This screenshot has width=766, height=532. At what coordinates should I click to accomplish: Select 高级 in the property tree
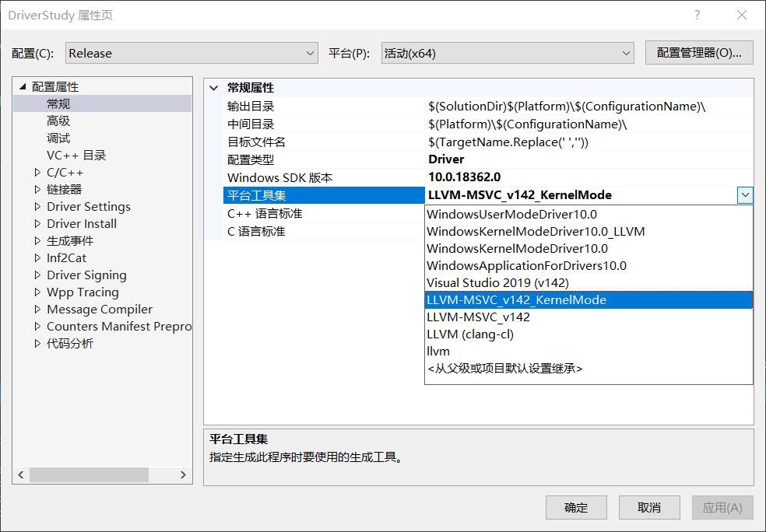tap(58, 121)
